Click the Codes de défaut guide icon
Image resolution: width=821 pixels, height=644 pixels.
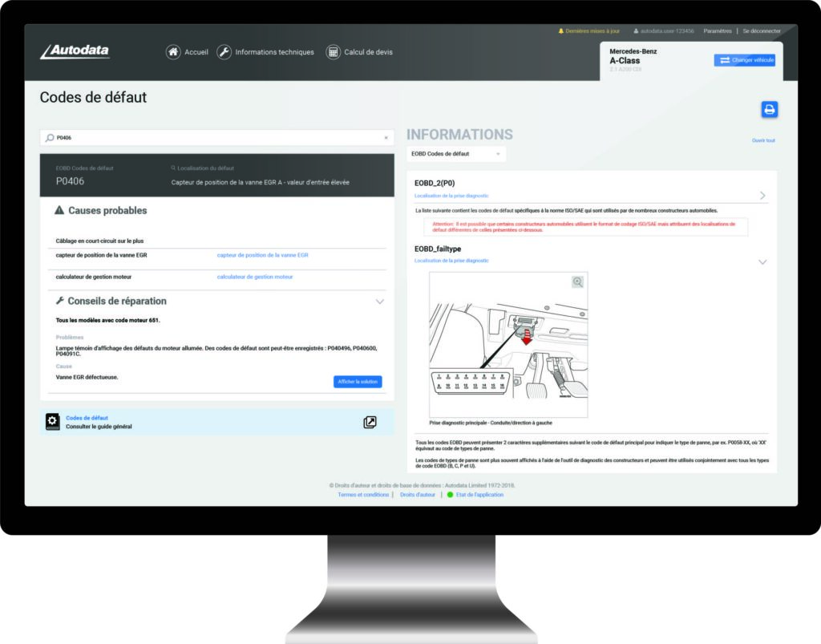tap(52, 422)
